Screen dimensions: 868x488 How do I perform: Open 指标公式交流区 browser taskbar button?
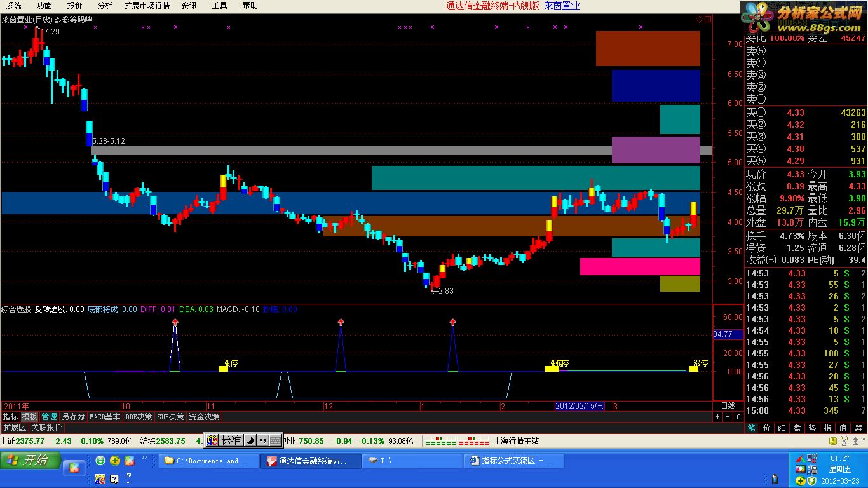pos(514,461)
